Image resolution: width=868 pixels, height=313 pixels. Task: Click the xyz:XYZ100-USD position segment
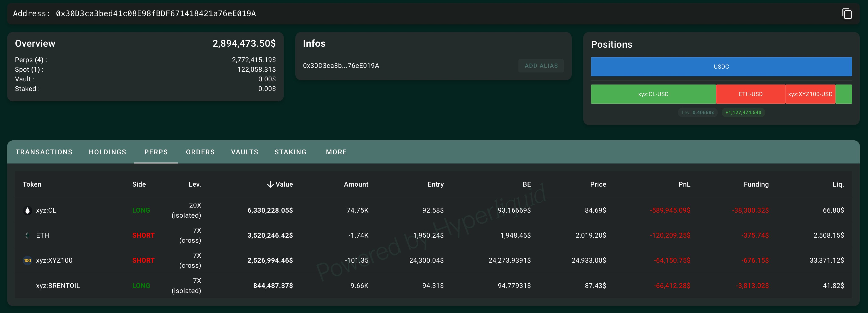[x=810, y=94]
